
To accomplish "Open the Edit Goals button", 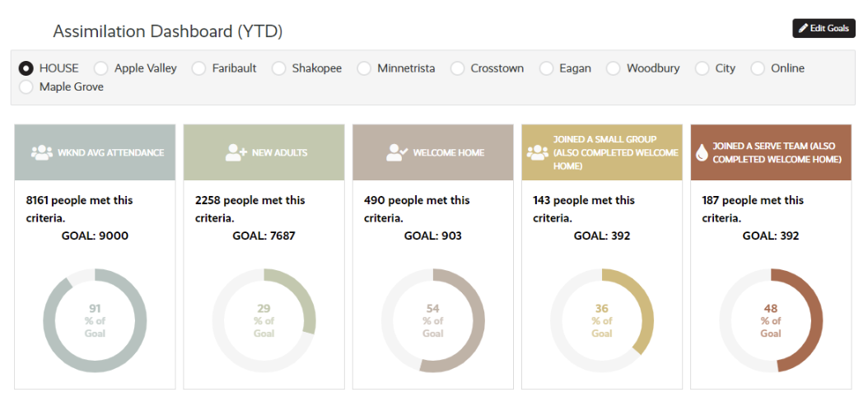I will click(x=824, y=28).
